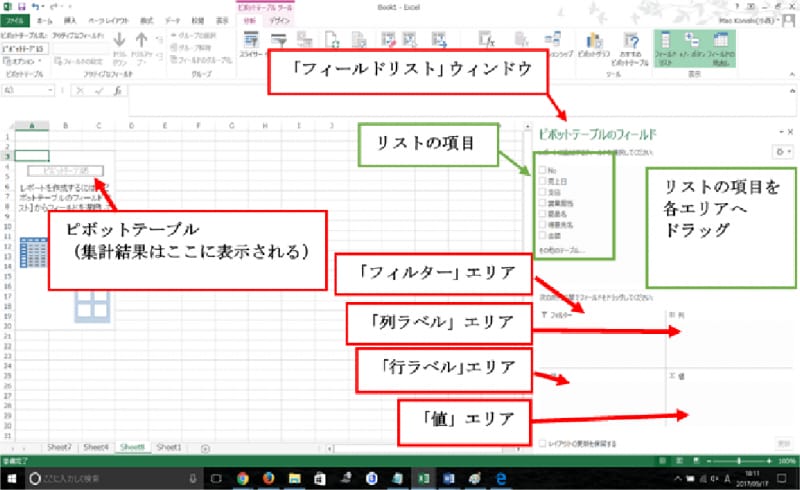This screenshot has height=490, width=800.
Task: Enable the defer layout update checkbox
Action: click(542, 442)
